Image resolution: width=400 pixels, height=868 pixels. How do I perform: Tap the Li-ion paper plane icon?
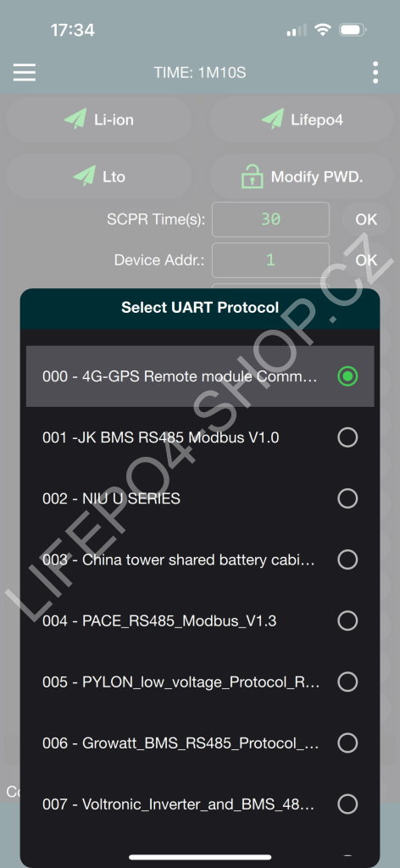75,120
